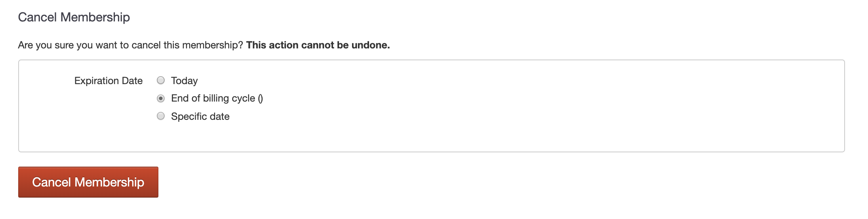Viewport: 868px width, 219px height.
Task: Click the empty parentheses after billing cycle
Action: click(x=260, y=98)
